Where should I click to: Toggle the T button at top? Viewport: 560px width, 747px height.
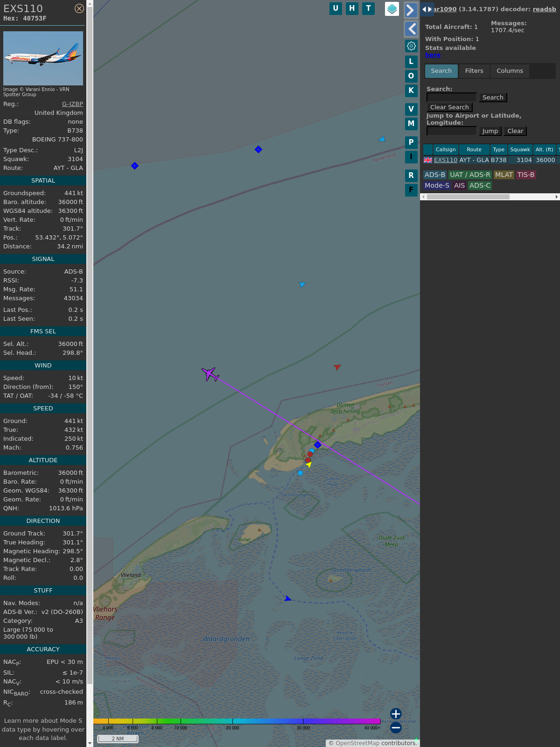pos(368,8)
